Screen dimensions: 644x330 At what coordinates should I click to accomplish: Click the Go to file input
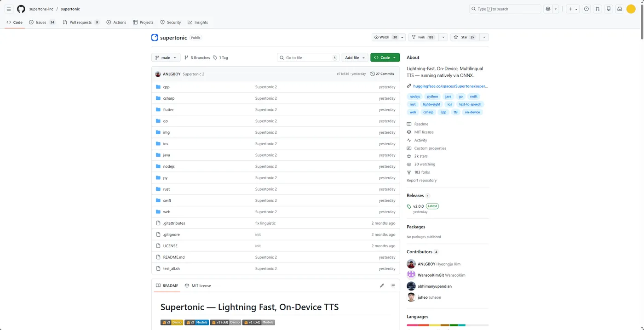(308, 57)
